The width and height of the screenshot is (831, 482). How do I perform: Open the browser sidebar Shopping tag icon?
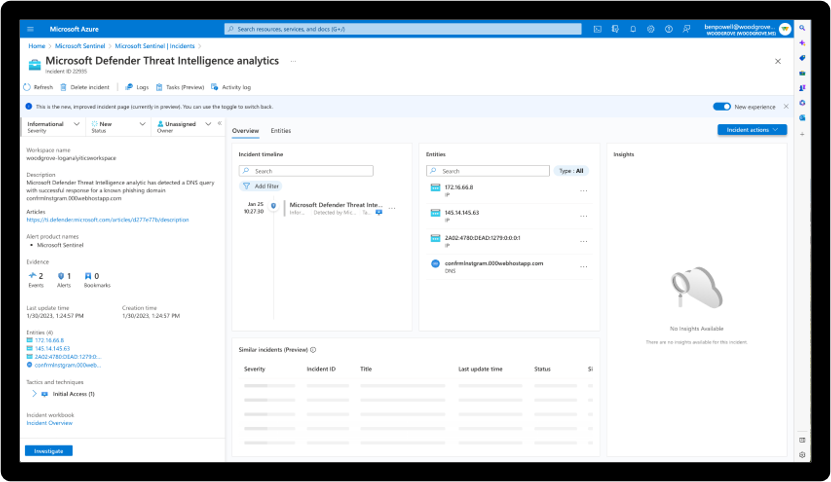(802, 58)
